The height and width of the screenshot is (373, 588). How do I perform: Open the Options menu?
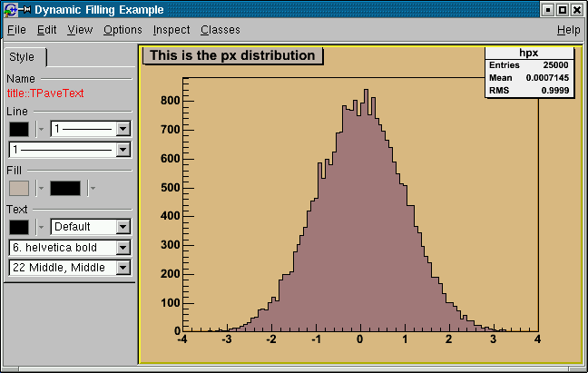coord(122,30)
